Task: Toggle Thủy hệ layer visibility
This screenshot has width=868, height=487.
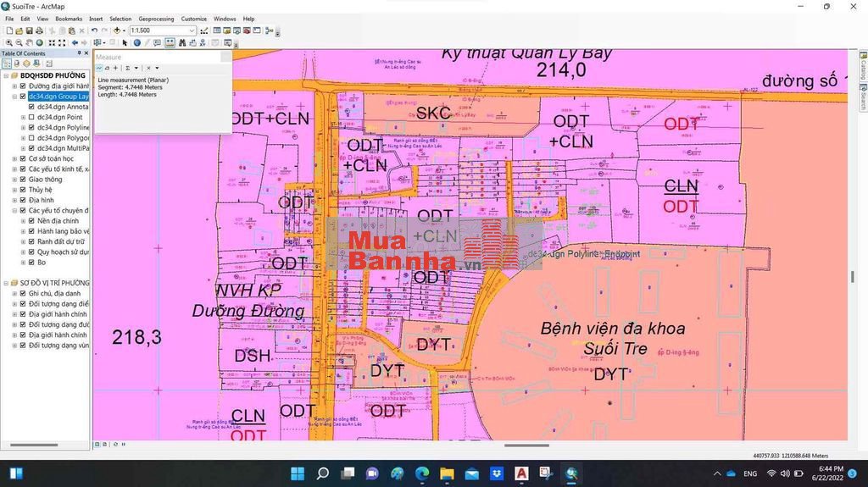Action: pos(23,190)
